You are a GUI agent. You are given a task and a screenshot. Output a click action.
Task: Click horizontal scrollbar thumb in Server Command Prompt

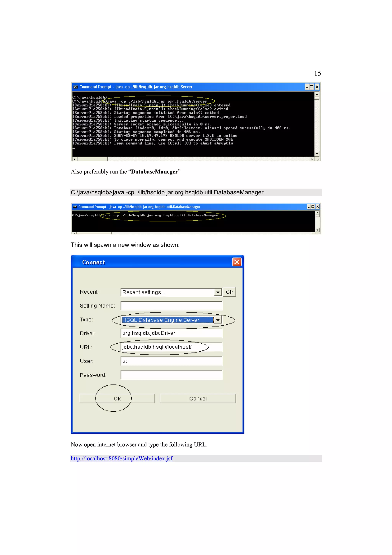(x=92, y=159)
